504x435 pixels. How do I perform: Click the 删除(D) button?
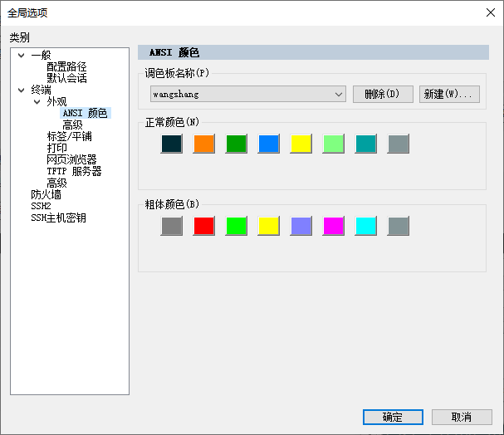383,94
